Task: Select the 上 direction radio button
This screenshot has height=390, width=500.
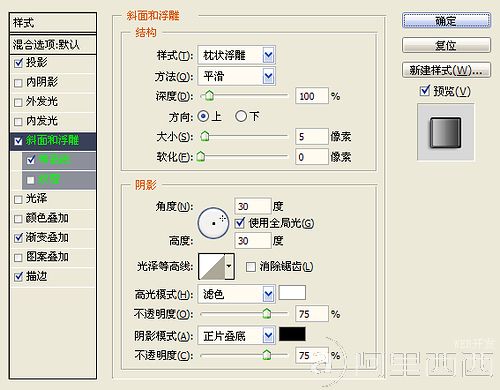Action: (x=203, y=116)
